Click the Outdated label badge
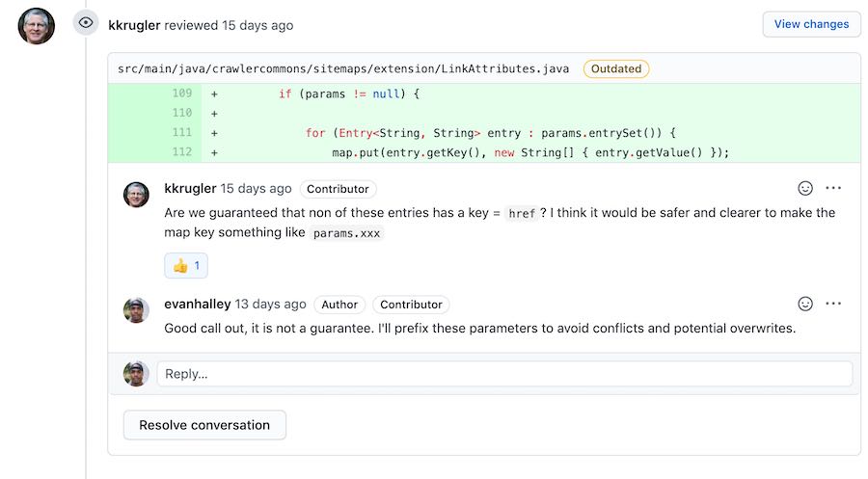868x479 pixels. (616, 69)
